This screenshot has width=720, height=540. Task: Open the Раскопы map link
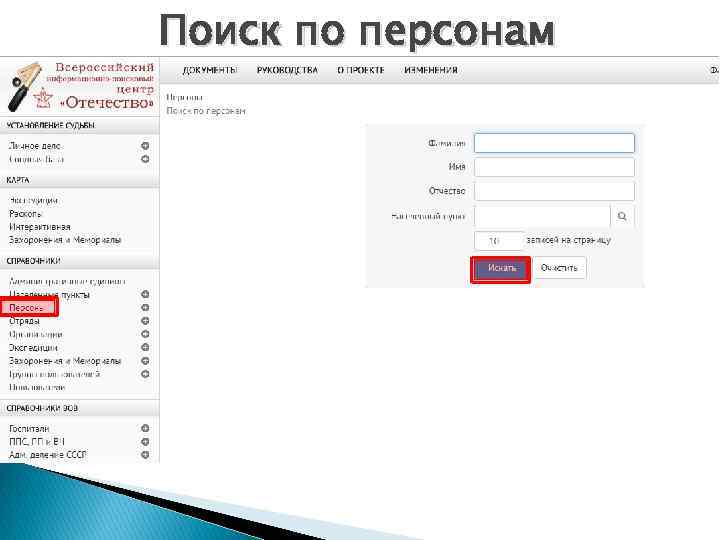coord(25,214)
